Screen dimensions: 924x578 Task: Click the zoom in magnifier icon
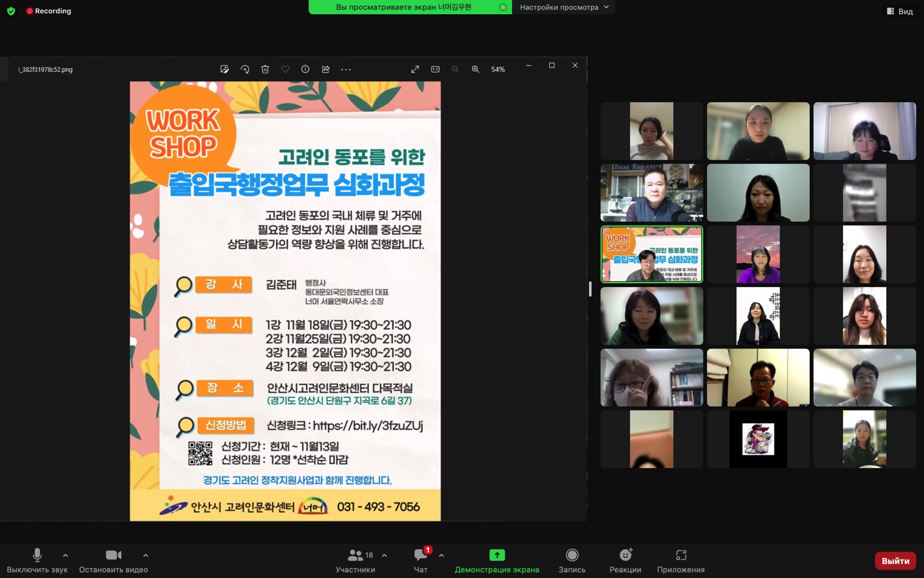[x=475, y=69]
